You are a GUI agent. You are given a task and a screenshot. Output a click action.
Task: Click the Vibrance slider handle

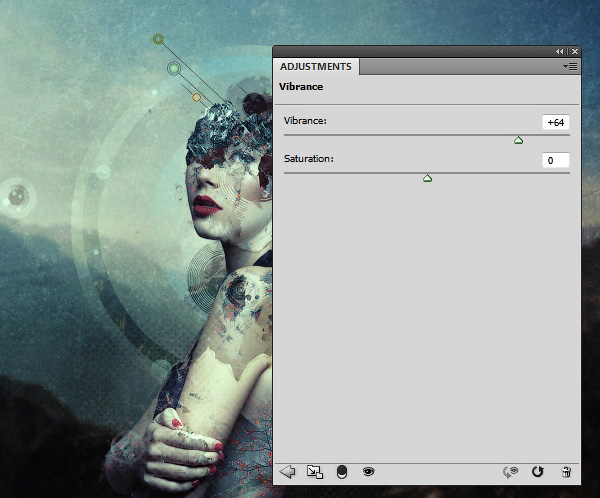coord(518,140)
